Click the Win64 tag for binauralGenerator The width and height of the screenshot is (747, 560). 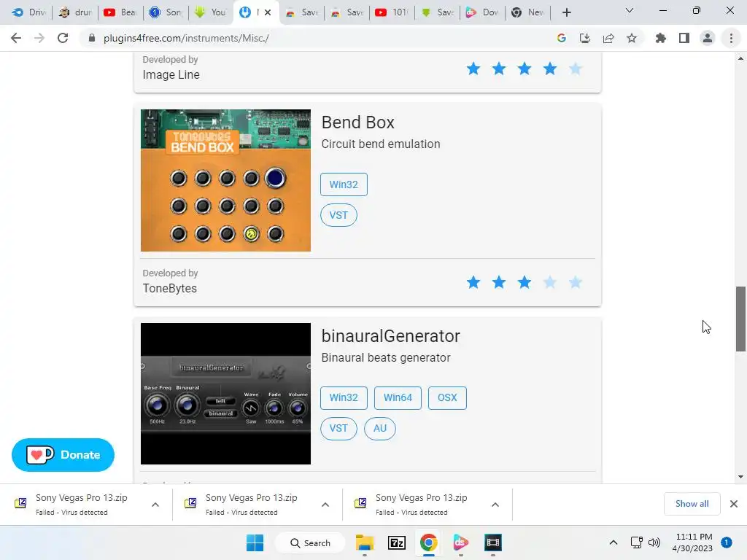398,397
